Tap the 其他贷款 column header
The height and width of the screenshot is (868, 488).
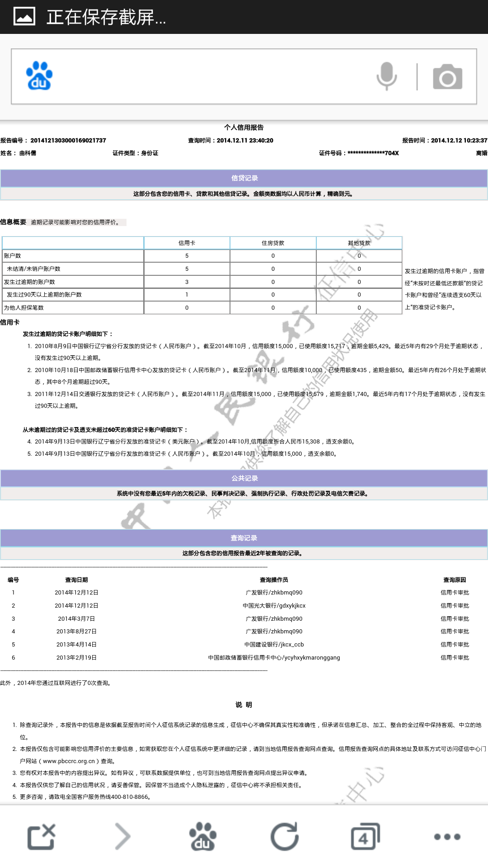[x=359, y=243]
